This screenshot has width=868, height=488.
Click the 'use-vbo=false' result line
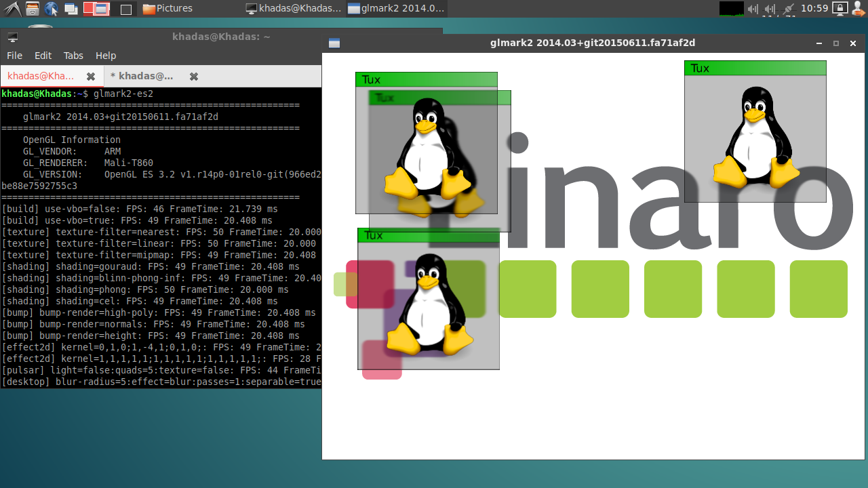[140, 209]
